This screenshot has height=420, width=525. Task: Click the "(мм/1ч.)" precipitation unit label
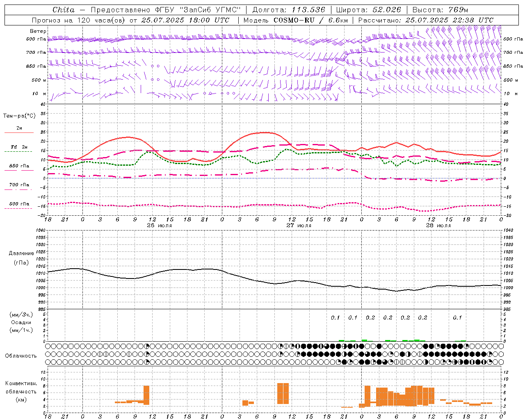click(x=21, y=330)
